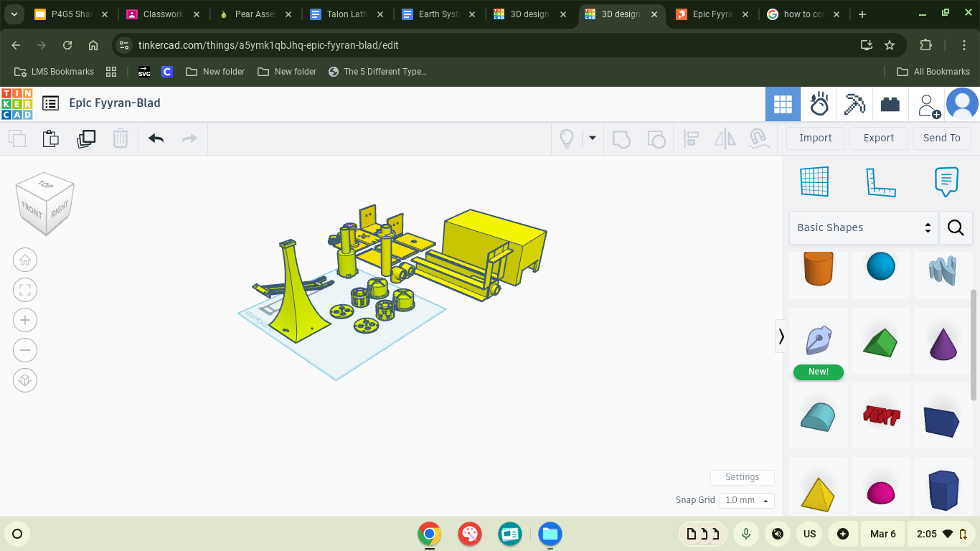Open the user profile avatar
The height and width of the screenshot is (551, 980).
tap(962, 105)
